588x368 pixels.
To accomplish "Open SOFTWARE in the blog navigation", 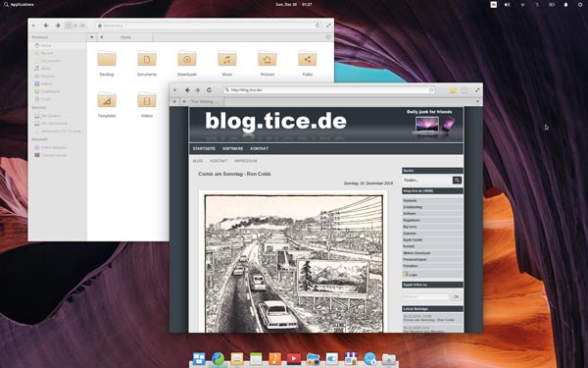I will 232,149.
